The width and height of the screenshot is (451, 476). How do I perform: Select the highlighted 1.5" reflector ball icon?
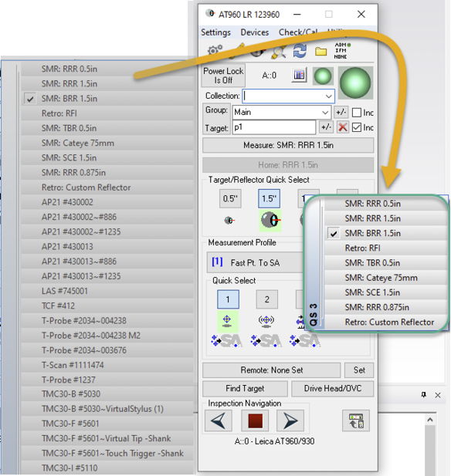click(270, 220)
